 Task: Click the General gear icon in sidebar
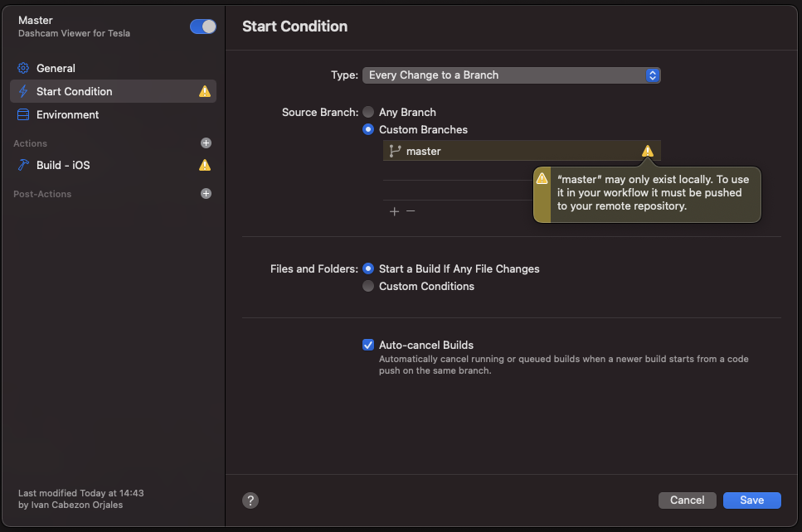tap(23, 68)
